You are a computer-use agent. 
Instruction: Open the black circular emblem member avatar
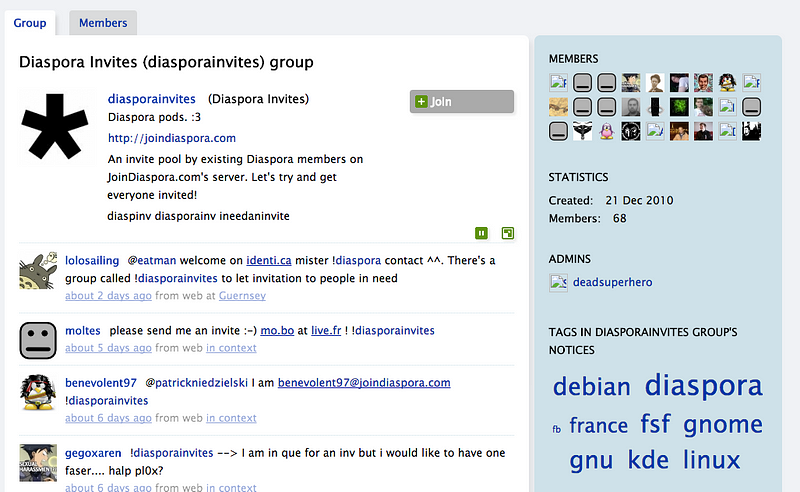tap(631, 131)
